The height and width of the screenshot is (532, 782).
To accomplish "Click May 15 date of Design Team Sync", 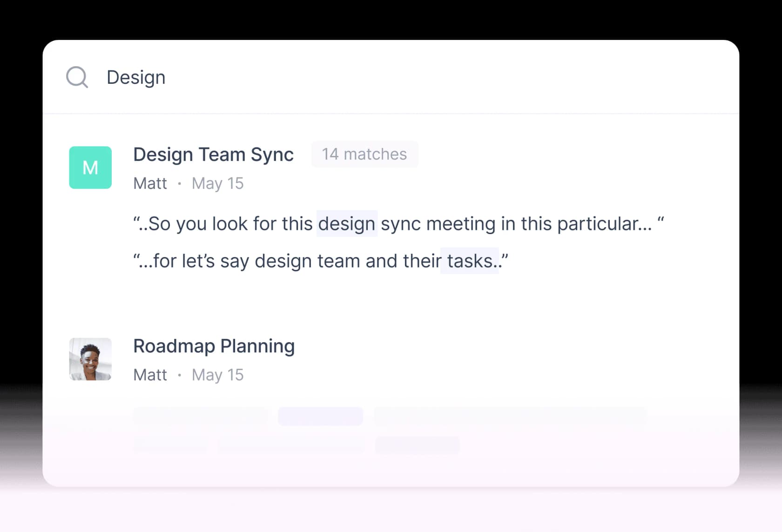I will (217, 183).
